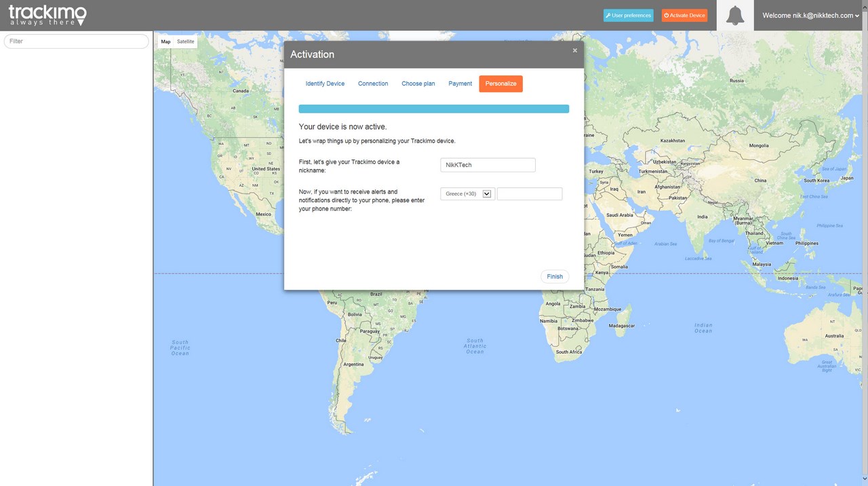The width and height of the screenshot is (868, 486).
Task: Click the Canada label on the map
Action: pos(241,91)
